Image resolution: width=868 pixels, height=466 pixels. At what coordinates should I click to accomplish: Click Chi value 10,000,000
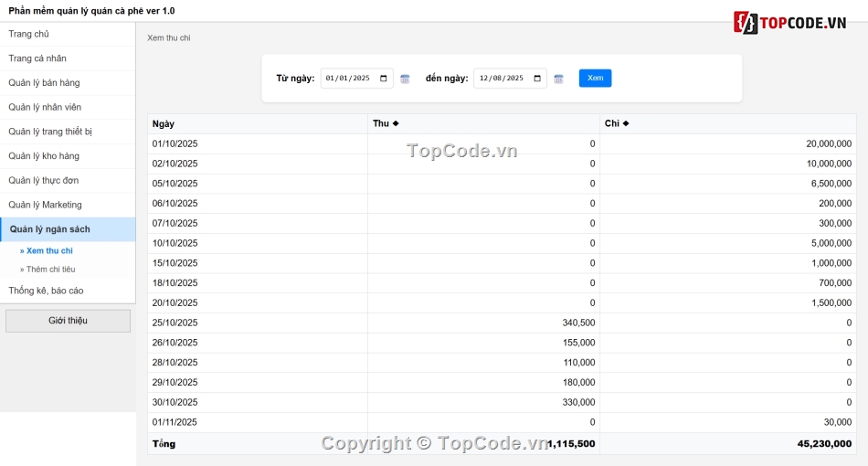[x=829, y=164]
